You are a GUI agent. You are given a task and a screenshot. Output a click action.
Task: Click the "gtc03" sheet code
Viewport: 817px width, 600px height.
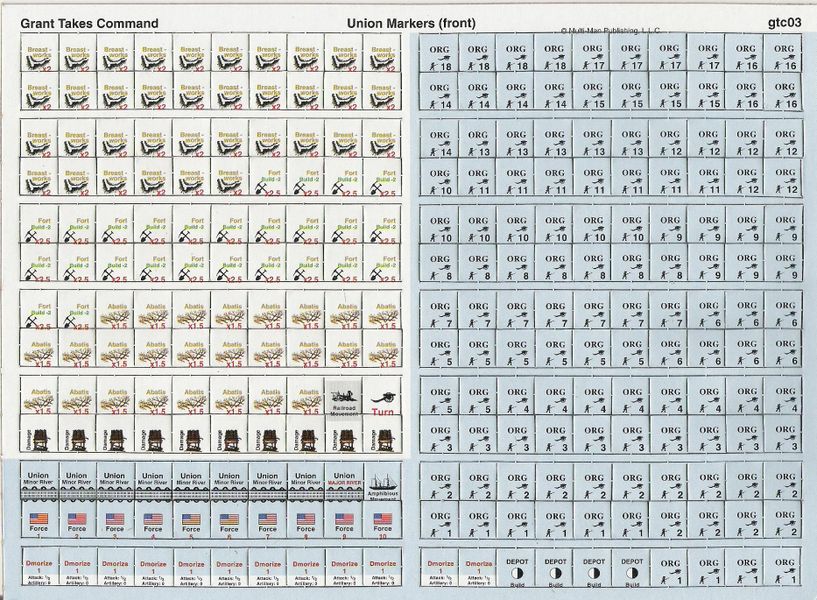point(784,23)
